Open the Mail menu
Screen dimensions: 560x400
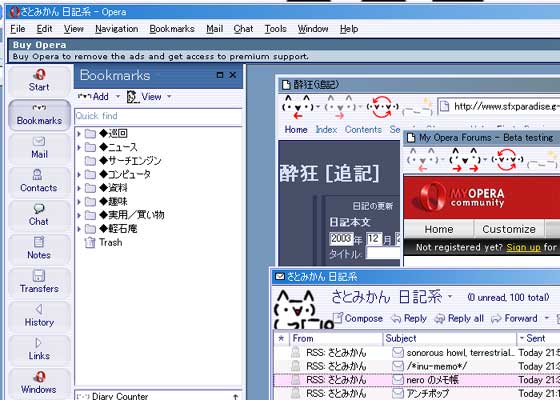coord(215,29)
